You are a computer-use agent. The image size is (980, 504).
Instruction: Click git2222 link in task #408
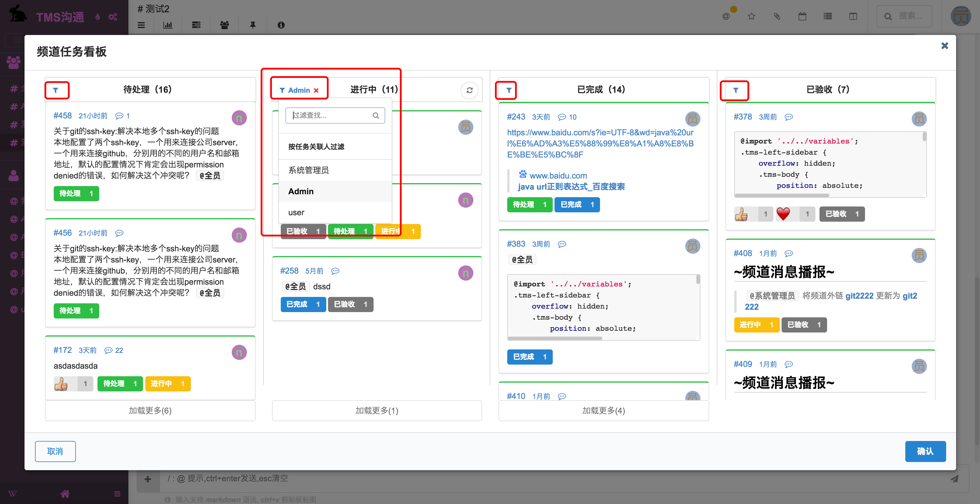click(x=859, y=295)
